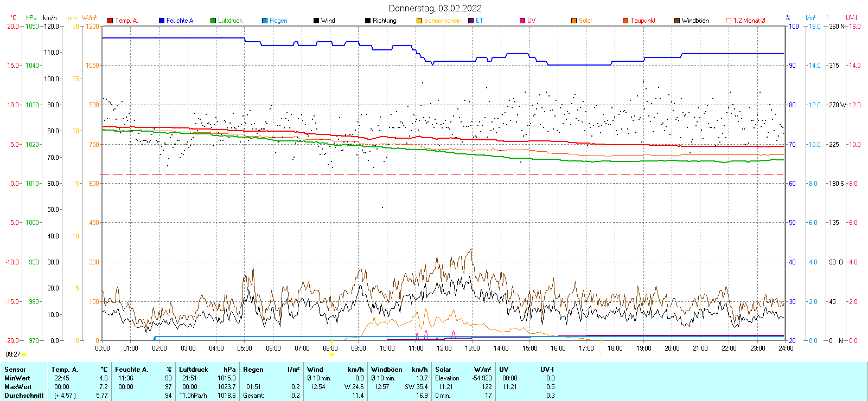Click the yellow Sonnenschein legend square
The width and height of the screenshot is (868, 401).
[419, 21]
